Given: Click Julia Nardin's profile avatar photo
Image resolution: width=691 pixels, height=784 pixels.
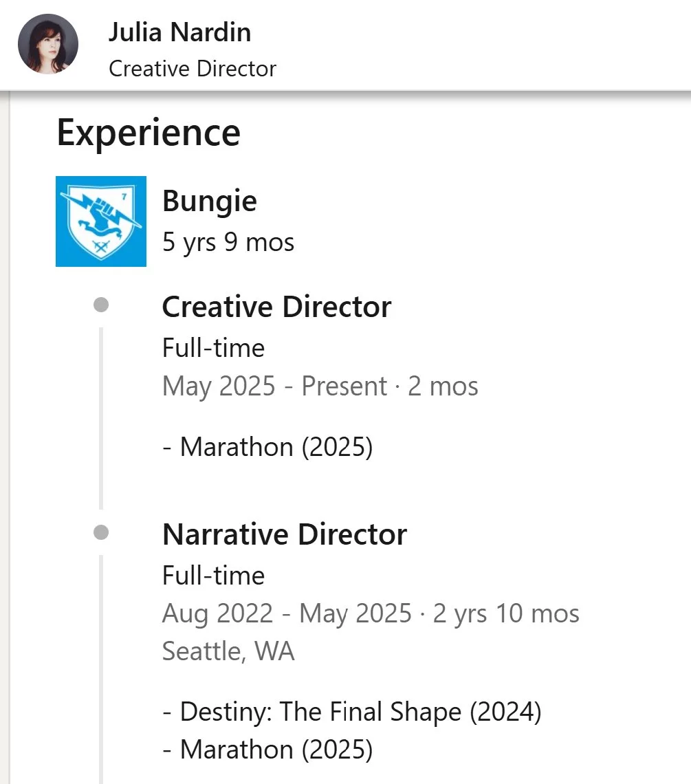Looking at the screenshot, I should [47, 43].
